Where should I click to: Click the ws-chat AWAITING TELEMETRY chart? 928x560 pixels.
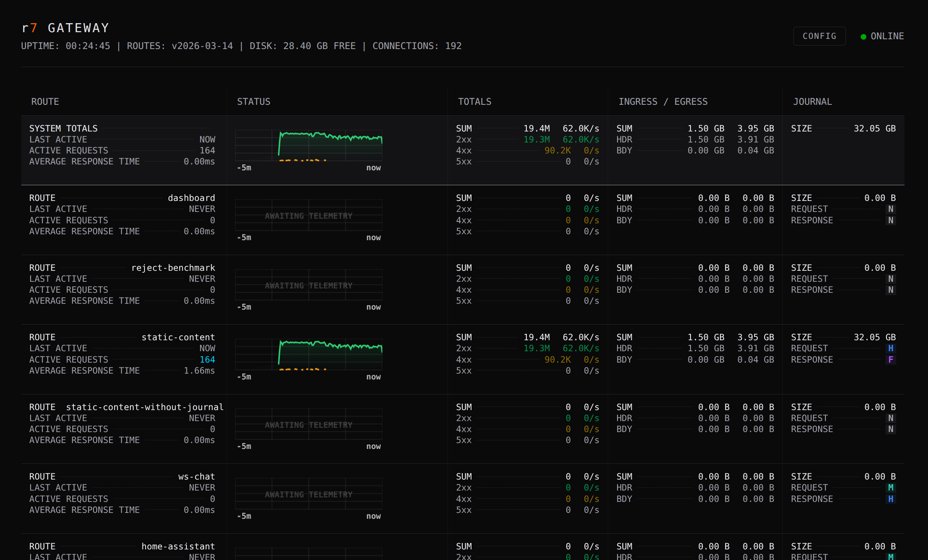coord(309,494)
